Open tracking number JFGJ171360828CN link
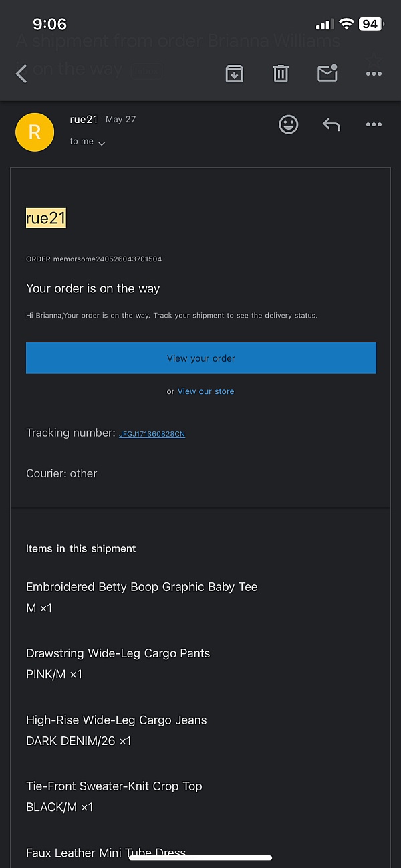401x868 pixels. coord(152,434)
